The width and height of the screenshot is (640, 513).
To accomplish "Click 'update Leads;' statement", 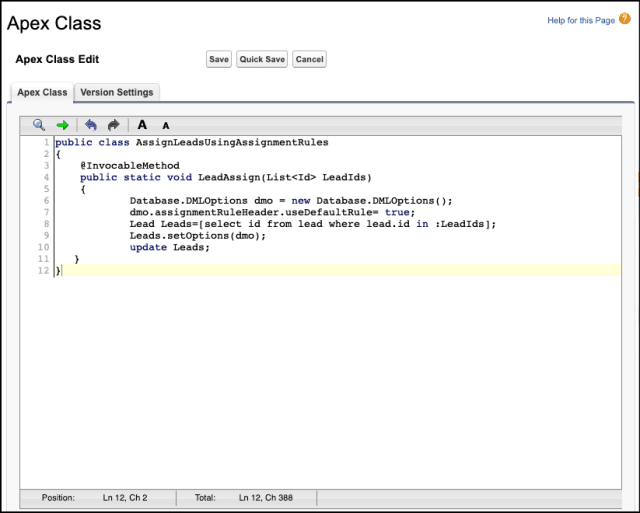I will click(x=170, y=247).
